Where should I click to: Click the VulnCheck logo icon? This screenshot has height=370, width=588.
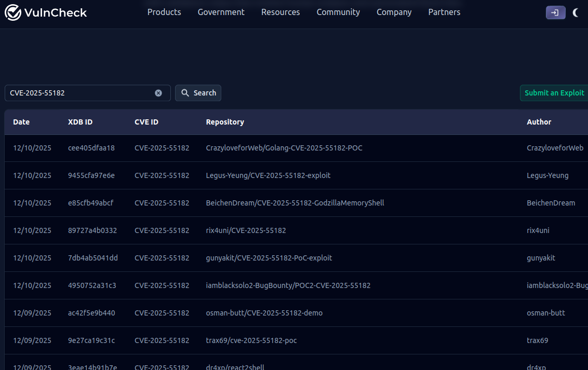pos(13,12)
